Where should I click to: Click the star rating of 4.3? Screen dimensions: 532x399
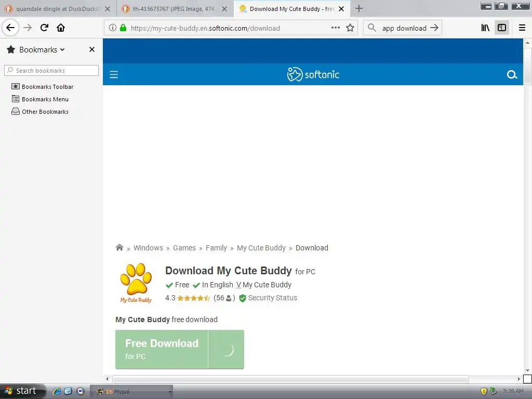click(193, 298)
